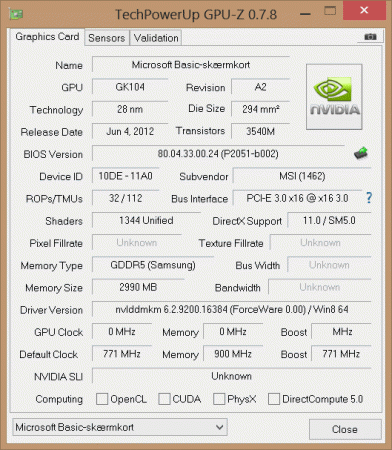Select the Graphics Card tab
This screenshot has height=450, width=392.
[47, 37]
